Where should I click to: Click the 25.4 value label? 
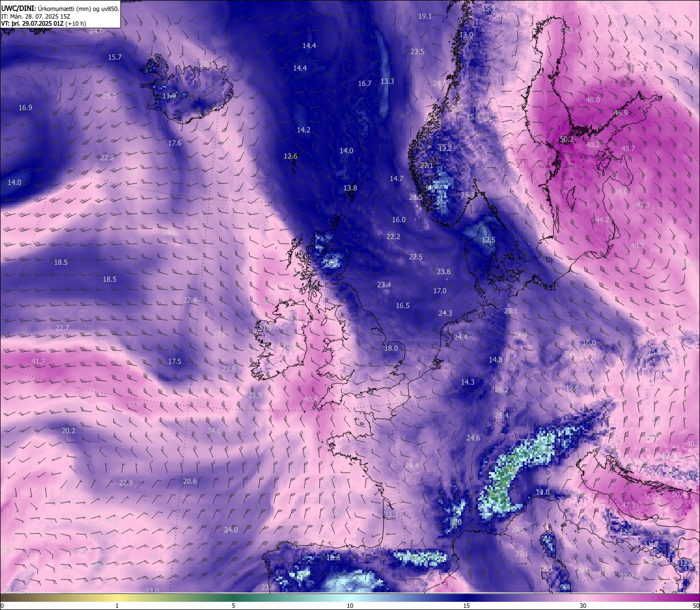[501, 416]
